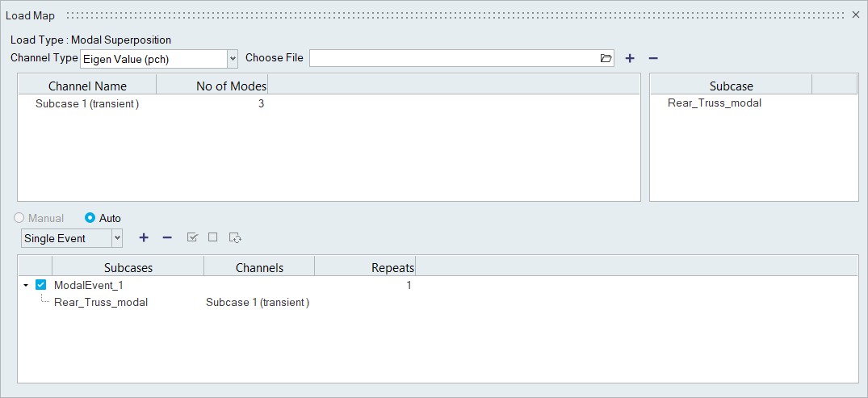The image size is (868, 398).
Task: Uncheck the ModalEvent_1 checkbox
Action: 41,285
